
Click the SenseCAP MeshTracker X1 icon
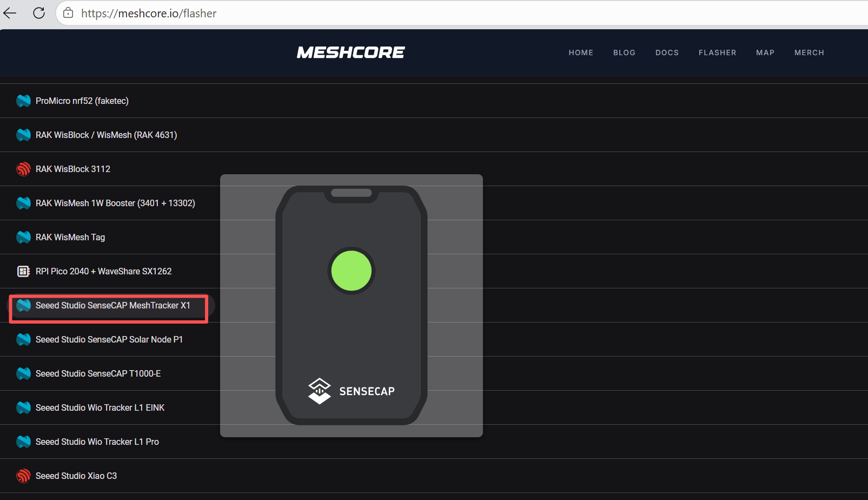23,305
